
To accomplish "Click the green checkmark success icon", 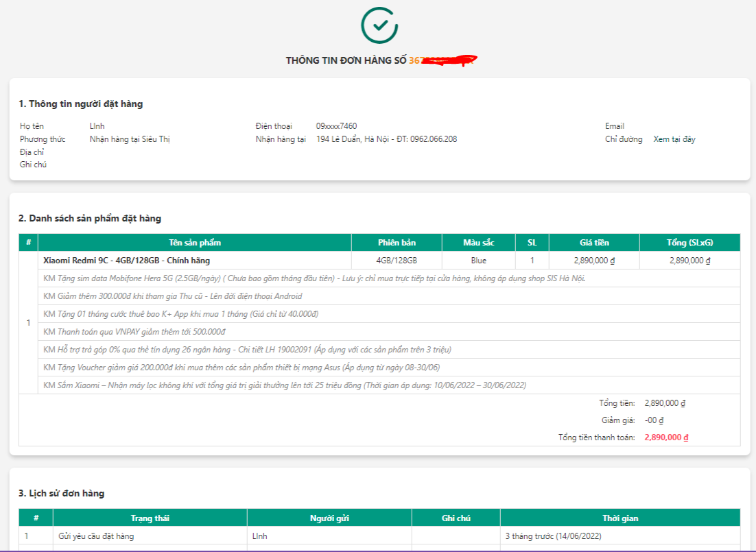I will click(x=379, y=25).
